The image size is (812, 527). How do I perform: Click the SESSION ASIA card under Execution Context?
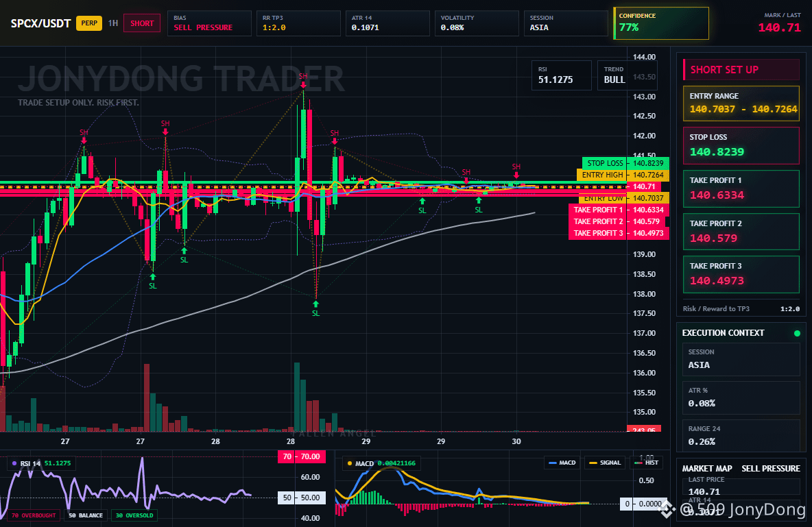[741, 358]
